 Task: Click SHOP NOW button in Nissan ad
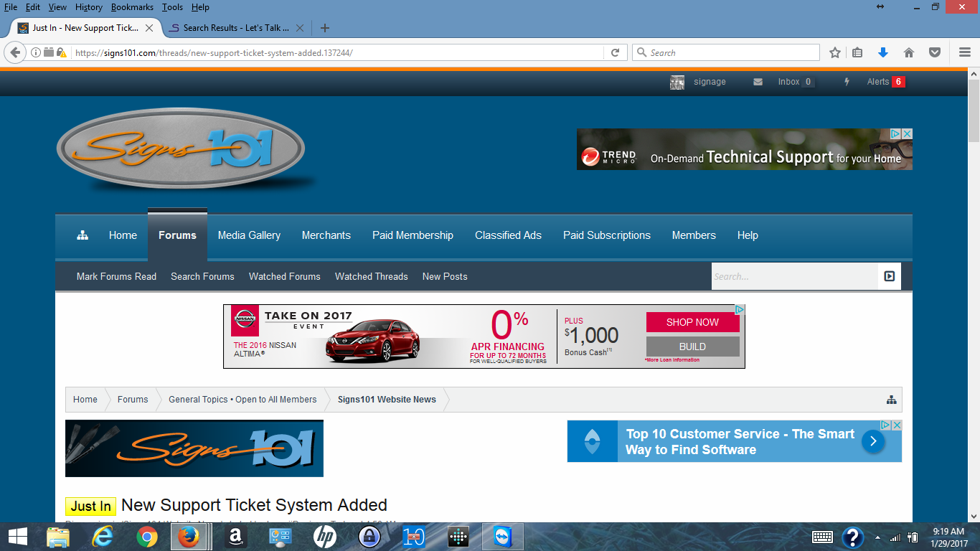(692, 322)
